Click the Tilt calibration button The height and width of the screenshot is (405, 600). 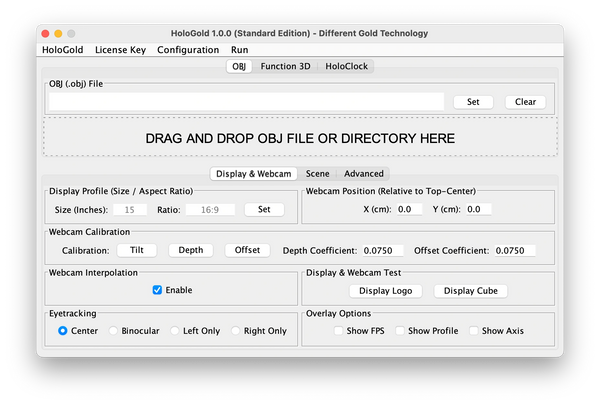[137, 250]
